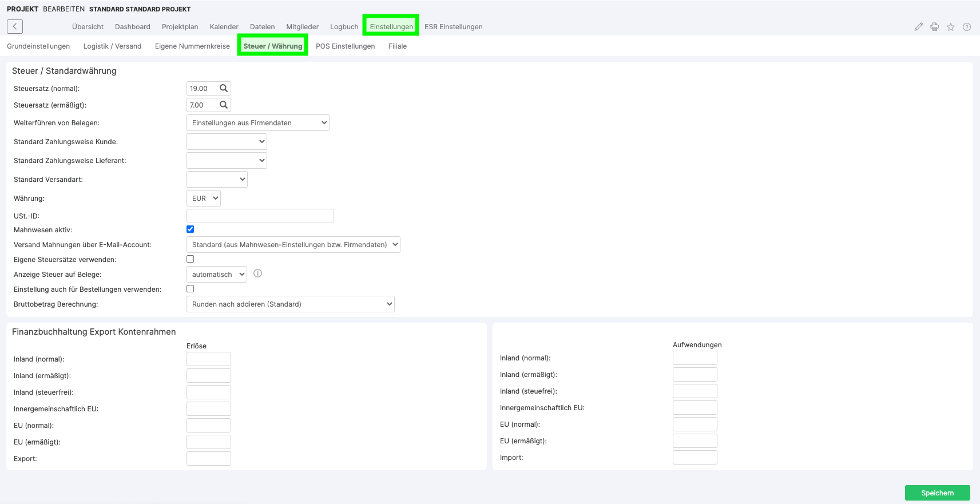The height and width of the screenshot is (504, 980).
Task: Enable Eigene Steuersätze verwenden checkbox
Action: point(191,259)
